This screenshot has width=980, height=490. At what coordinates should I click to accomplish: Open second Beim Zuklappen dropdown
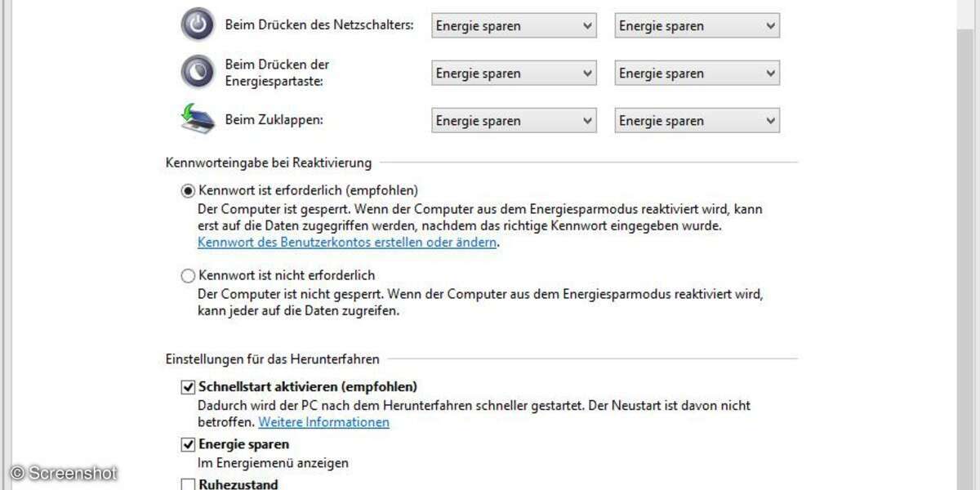(697, 121)
